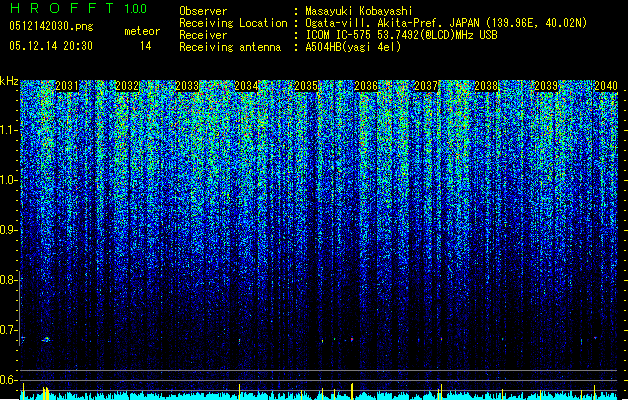Click observer name Masayuki Kobayashi
The width and height of the screenshot is (629, 400).
[359, 11]
